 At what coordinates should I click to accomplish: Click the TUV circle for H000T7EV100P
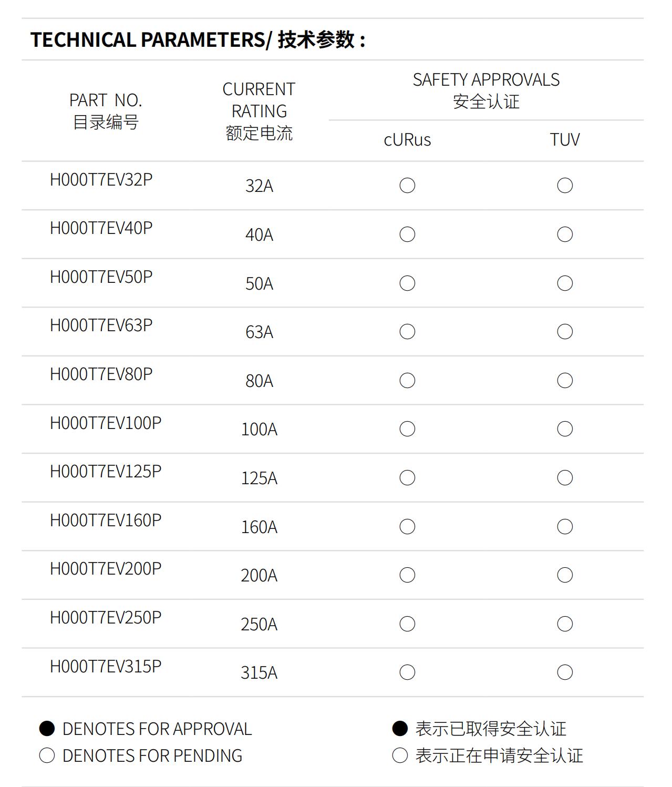565,429
